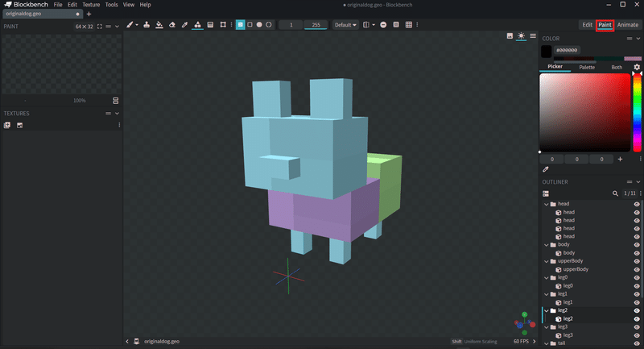Add color to palette with plus button
This screenshot has height=349, width=644.
[620, 159]
